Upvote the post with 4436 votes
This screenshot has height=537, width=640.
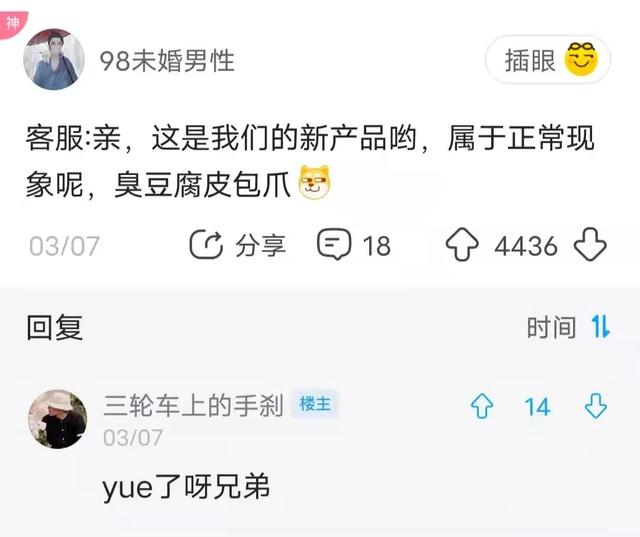462,244
